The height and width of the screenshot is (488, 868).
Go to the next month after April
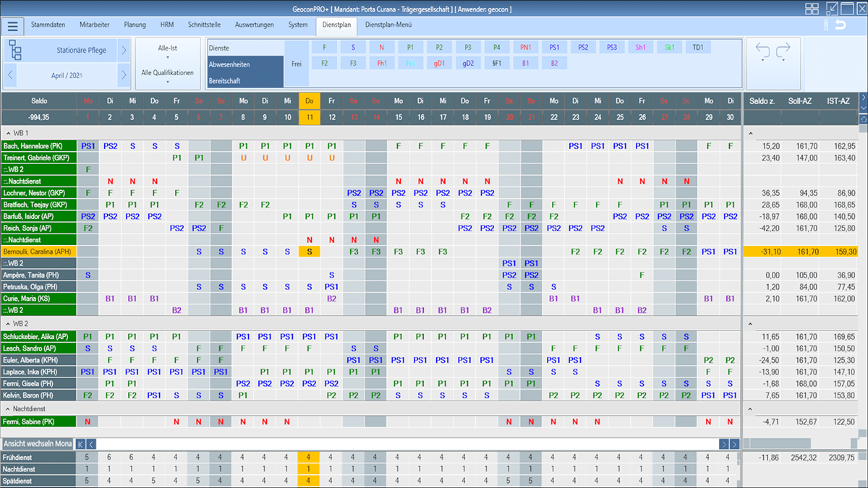tap(124, 74)
